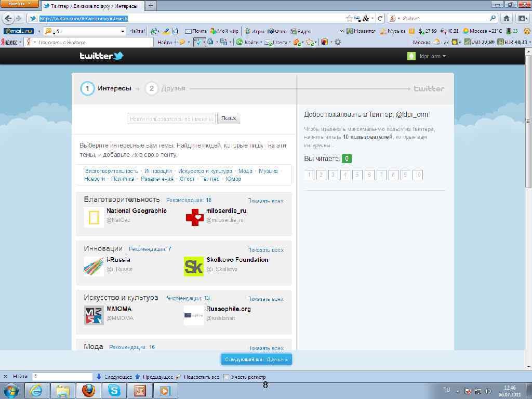Open Мой мир in the Mail.ru toolbar
Image resolution: width=532 pixels, height=399 pixels.
[224, 31]
